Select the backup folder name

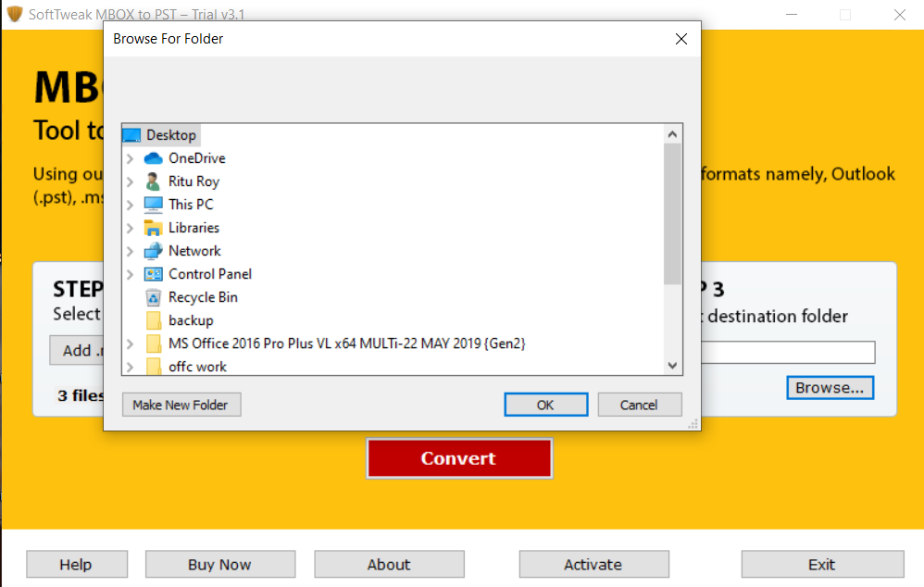click(191, 320)
